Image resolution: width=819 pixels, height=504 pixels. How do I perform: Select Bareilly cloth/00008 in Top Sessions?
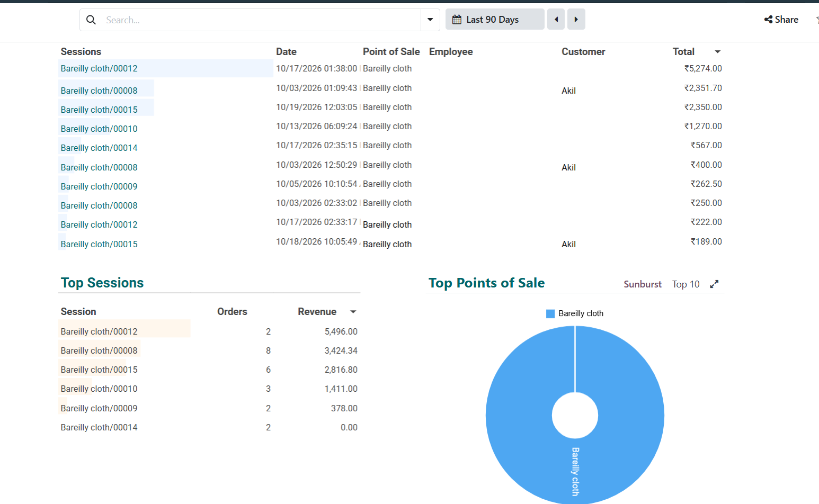click(99, 350)
